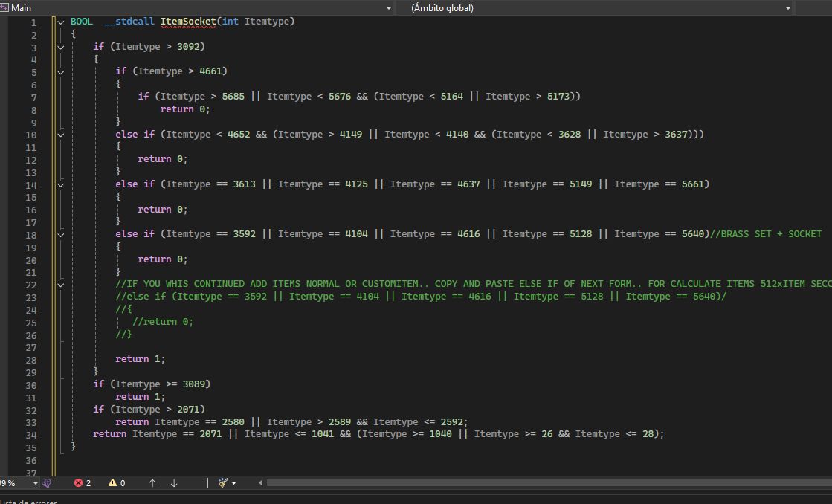Image resolution: width=832 pixels, height=504 pixels.
Task: Collapse the ItemSocket function on line 1
Action: coord(60,22)
